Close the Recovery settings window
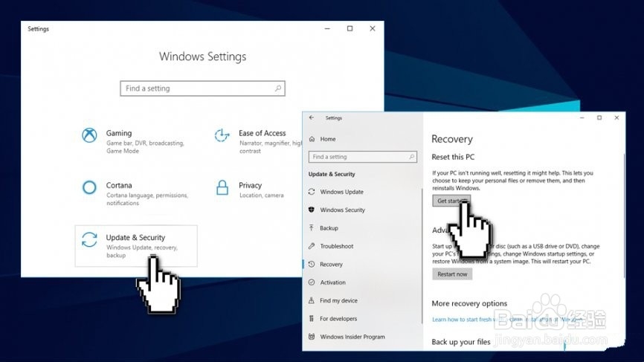Viewport: 644px width, 362px height. click(x=616, y=117)
